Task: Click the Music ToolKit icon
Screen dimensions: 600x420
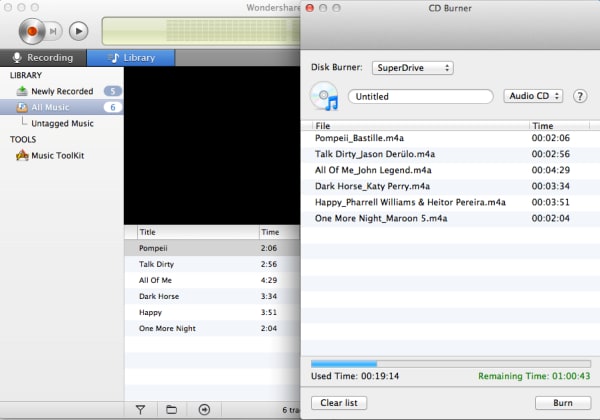Action: click(x=22, y=155)
